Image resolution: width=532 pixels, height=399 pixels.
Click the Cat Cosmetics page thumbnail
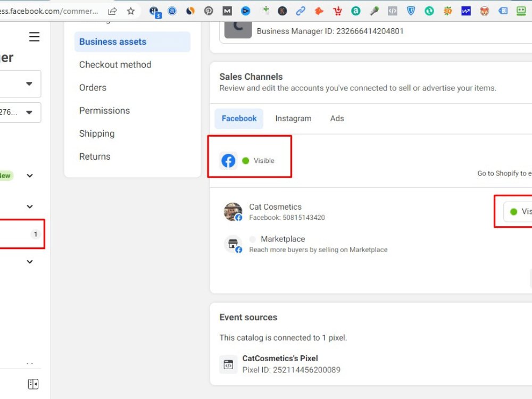tap(233, 212)
